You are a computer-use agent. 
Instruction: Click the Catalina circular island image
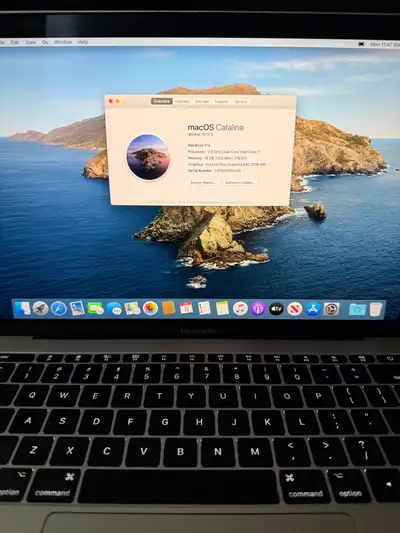tap(148, 157)
